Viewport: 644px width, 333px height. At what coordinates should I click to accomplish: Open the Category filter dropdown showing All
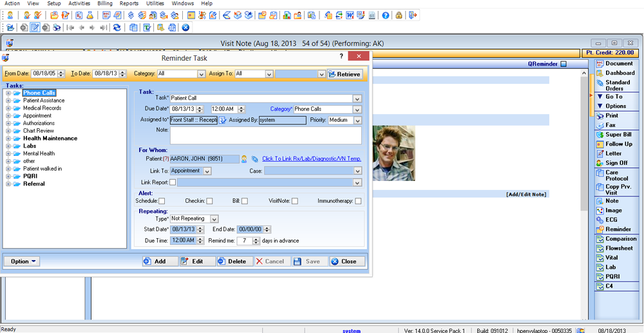[201, 74]
